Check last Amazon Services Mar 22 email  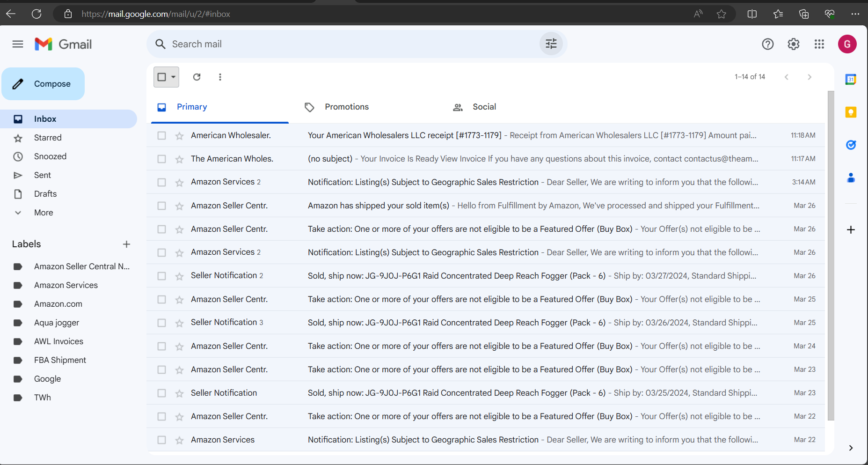pyautogui.click(x=162, y=440)
